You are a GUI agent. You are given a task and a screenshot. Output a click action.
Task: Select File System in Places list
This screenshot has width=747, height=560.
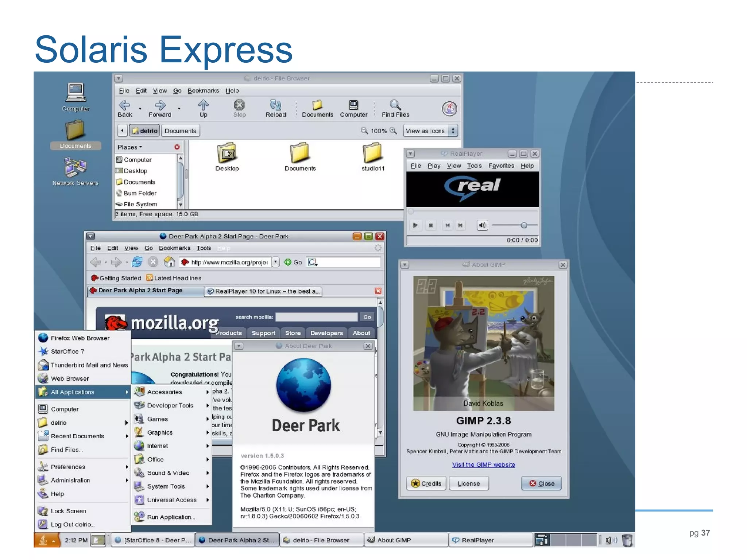[x=136, y=204]
